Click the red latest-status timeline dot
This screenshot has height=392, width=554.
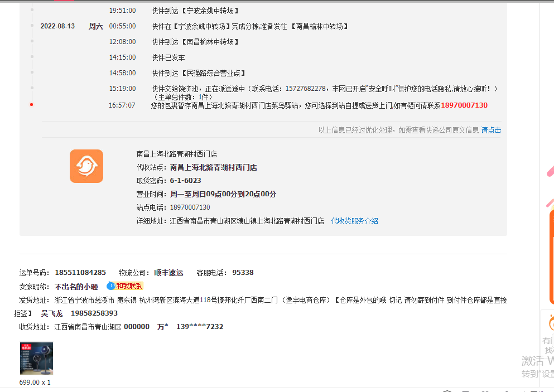31,104
